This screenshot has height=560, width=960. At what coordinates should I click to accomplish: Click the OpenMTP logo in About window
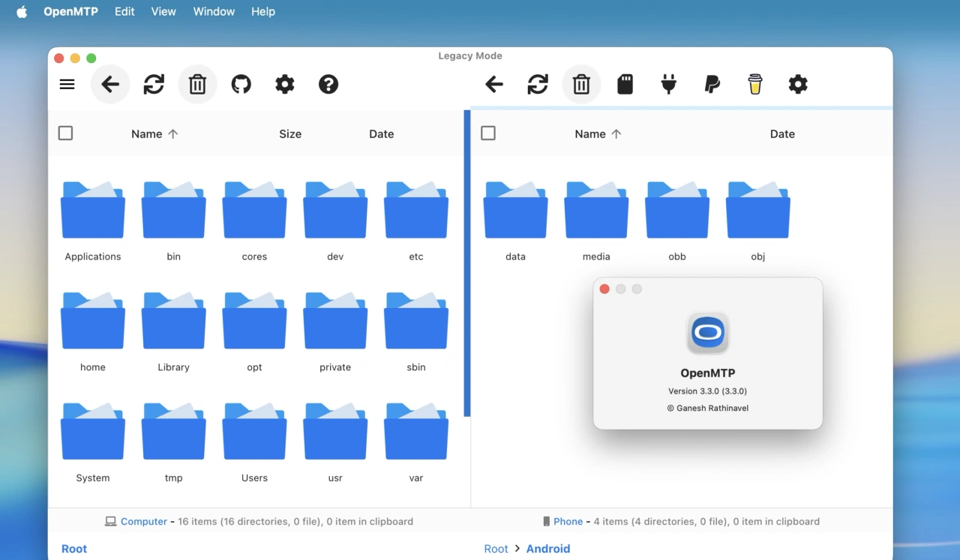[708, 333]
